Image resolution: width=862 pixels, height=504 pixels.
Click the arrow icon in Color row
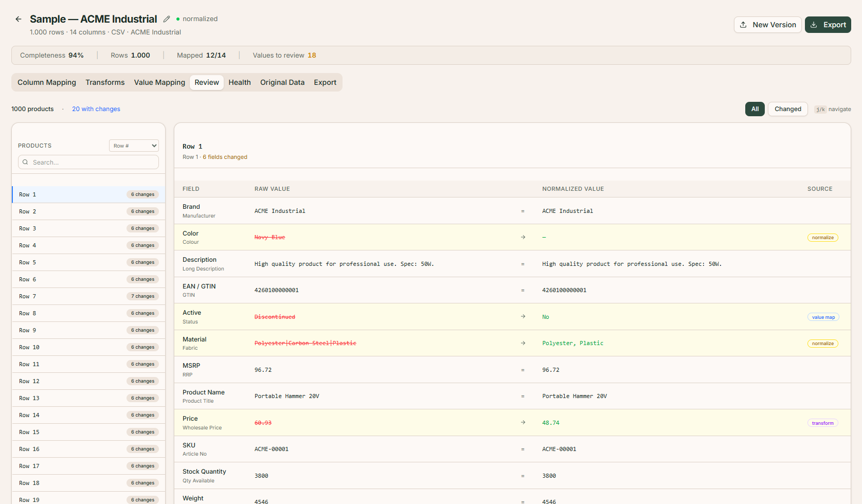pos(523,237)
